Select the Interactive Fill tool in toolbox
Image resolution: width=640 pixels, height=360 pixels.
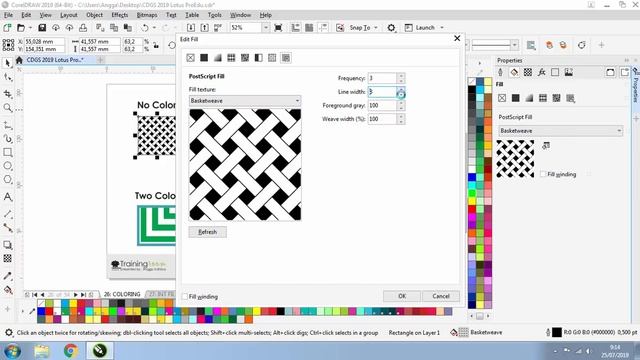click(x=7, y=290)
